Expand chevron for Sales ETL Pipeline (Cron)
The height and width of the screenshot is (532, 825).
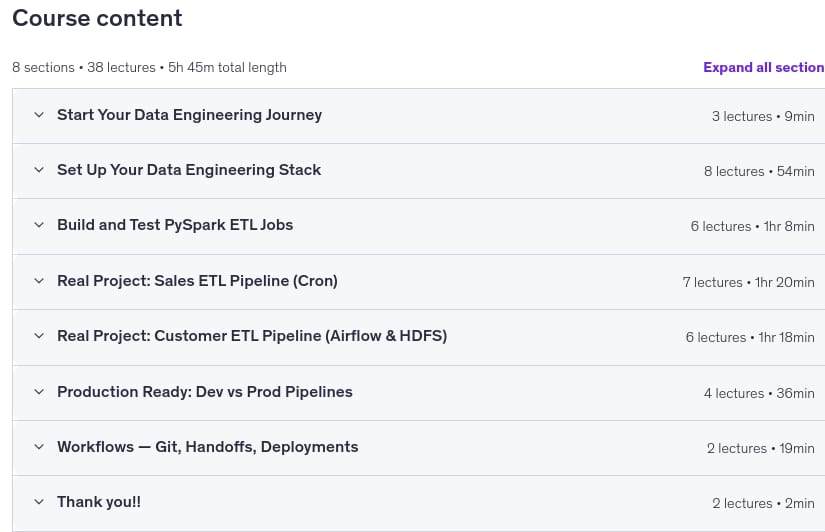click(39, 281)
